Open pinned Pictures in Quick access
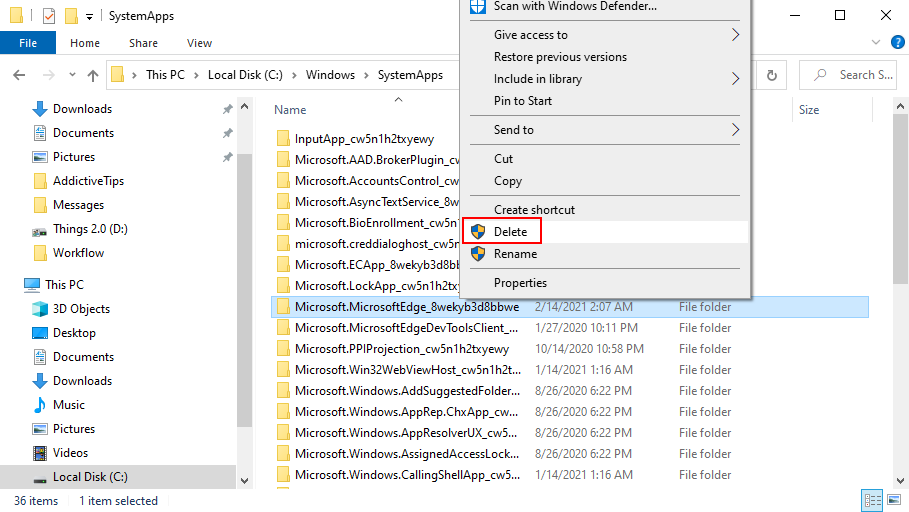 coord(74,157)
